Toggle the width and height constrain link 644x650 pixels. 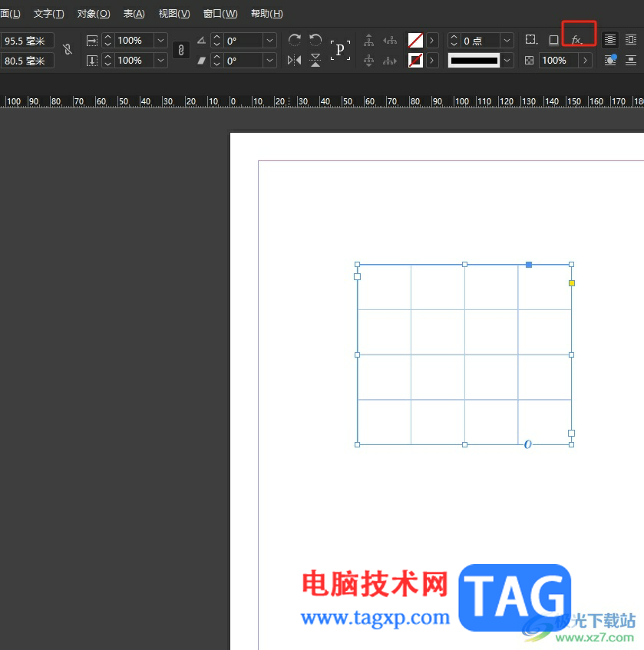pos(68,50)
